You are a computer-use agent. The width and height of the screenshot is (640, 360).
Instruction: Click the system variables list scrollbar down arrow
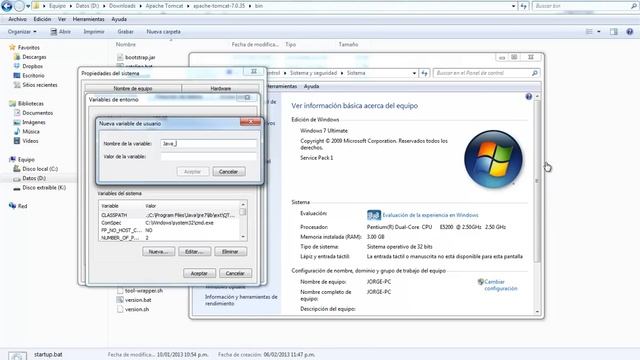(x=243, y=237)
